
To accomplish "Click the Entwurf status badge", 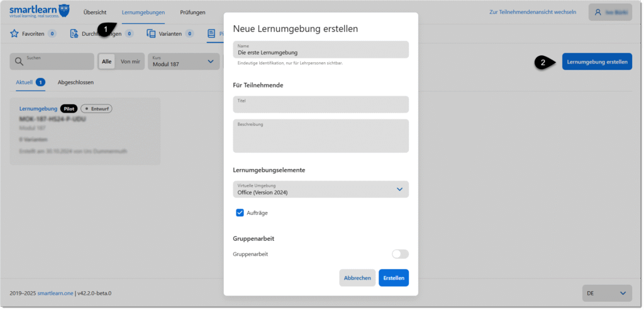I will [96, 109].
